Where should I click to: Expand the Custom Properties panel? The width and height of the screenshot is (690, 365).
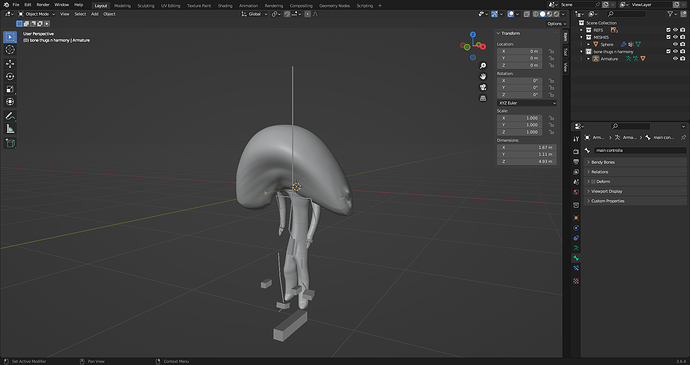[635, 201]
